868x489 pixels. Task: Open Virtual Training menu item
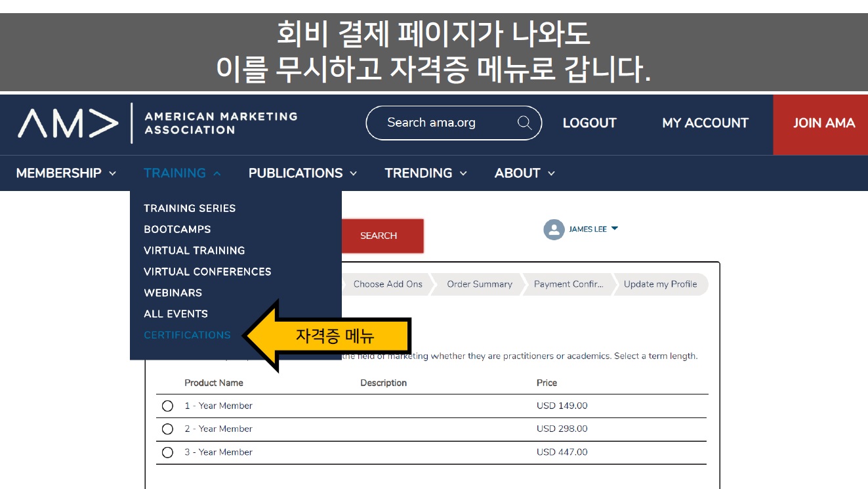pos(194,250)
